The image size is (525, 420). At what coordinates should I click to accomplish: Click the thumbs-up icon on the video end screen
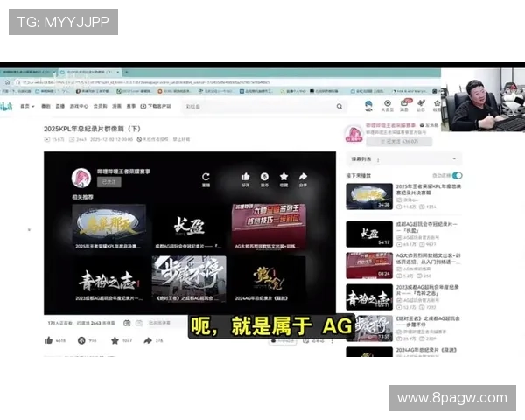click(x=245, y=176)
